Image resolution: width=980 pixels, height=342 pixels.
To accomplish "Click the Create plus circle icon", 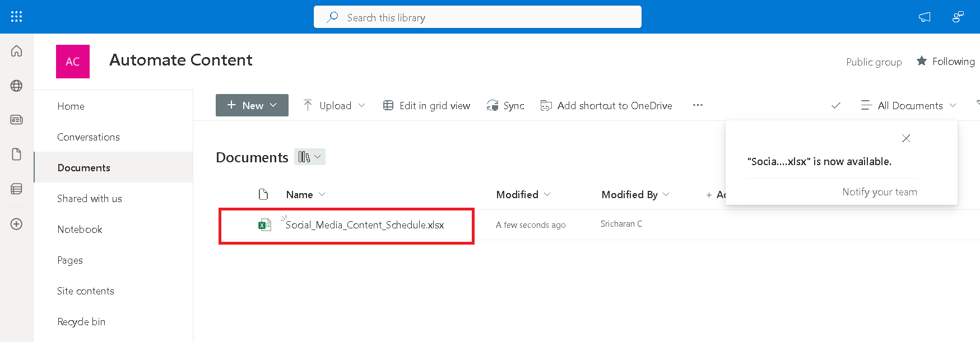I will click(17, 224).
